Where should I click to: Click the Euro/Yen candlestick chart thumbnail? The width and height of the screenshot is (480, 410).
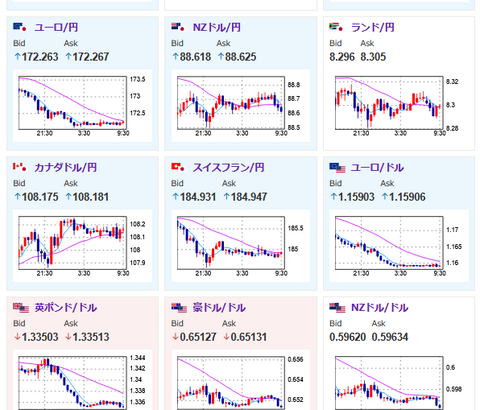pos(82,106)
